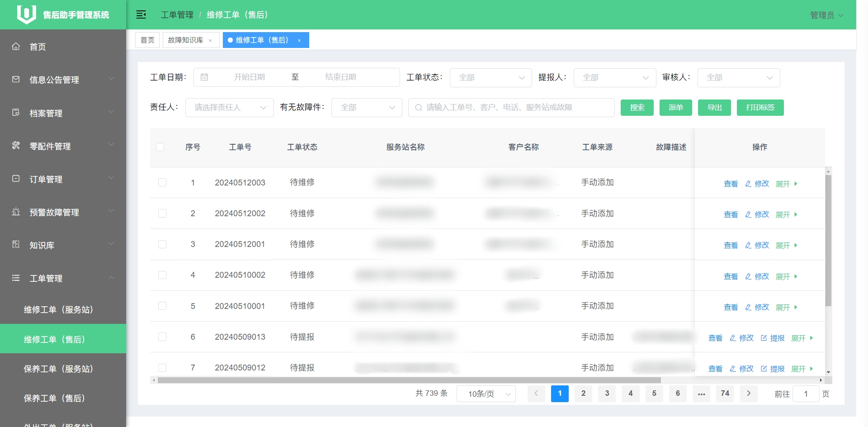The width and height of the screenshot is (868, 427).
Task: Switch to the 首页 tab
Action: click(147, 40)
